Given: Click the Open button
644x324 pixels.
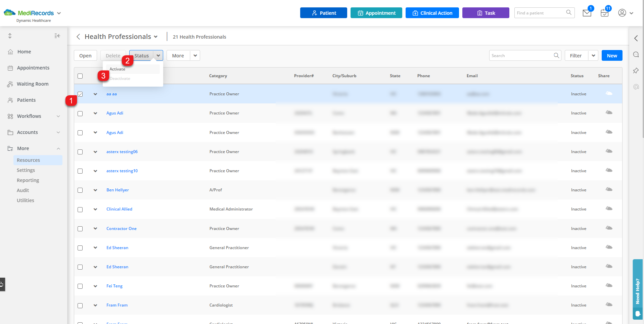Looking at the screenshot, I should (85, 55).
